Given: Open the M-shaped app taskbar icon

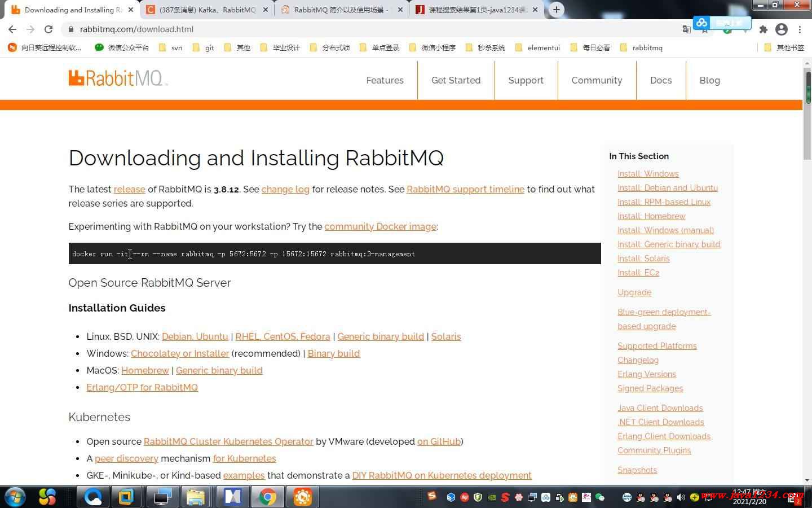Looking at the screenshot, I should (232, 497).
